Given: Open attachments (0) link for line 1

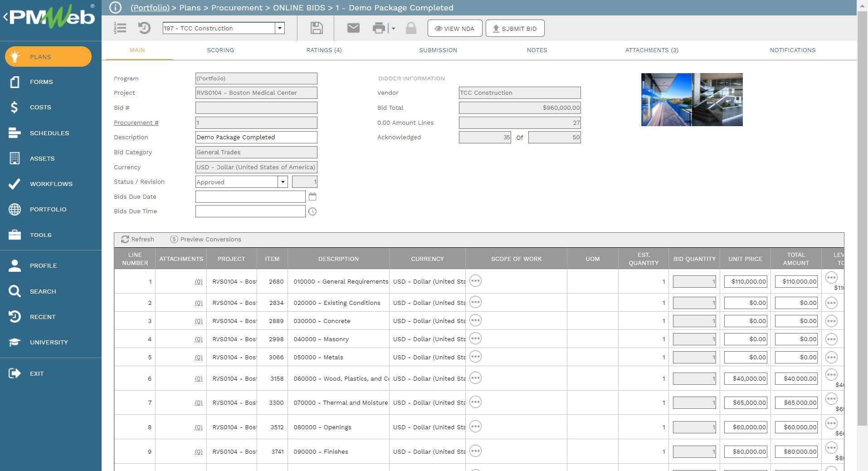Looking at the screenshot, I should [x=199, y=281].
